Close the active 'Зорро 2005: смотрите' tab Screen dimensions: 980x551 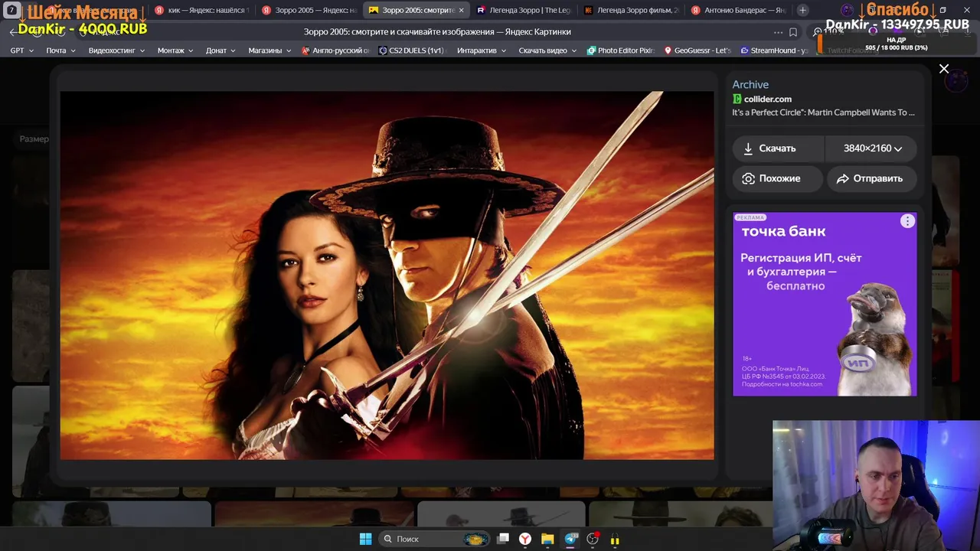[x=461, y=10]
